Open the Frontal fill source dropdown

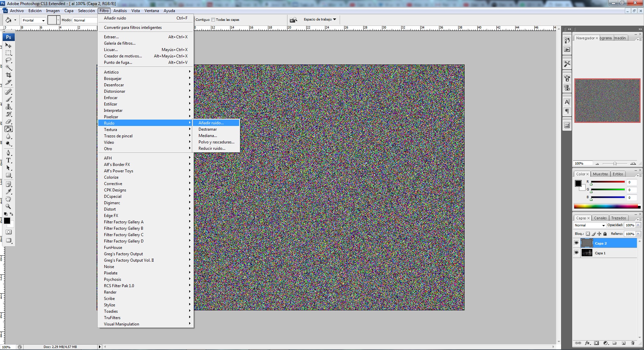pyautogui.click(x=34, y=20)
